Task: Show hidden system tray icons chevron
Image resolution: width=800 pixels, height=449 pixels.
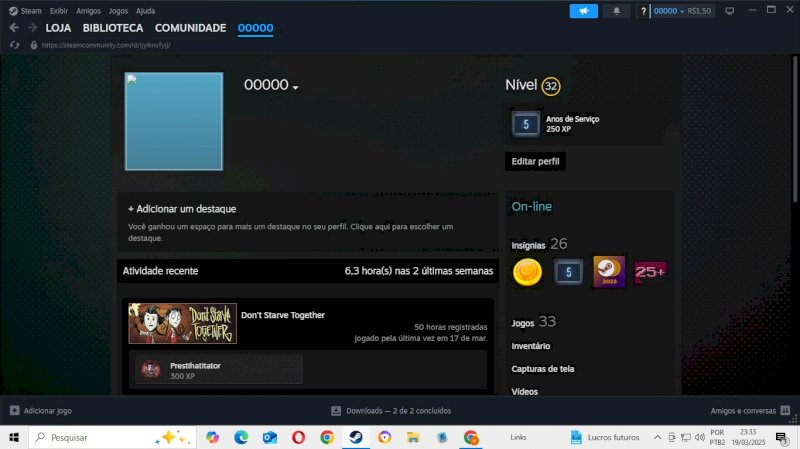Action: (x=657, y=437)
